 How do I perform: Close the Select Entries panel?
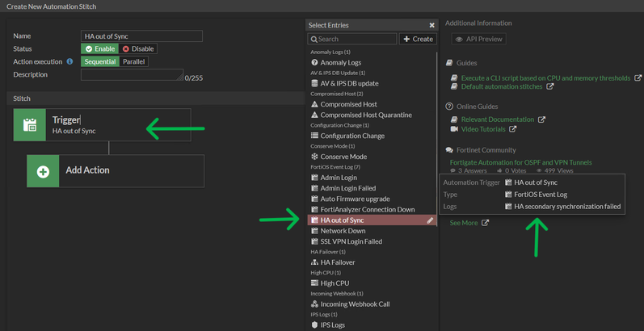pyautogui.click(x=431, y=25)
